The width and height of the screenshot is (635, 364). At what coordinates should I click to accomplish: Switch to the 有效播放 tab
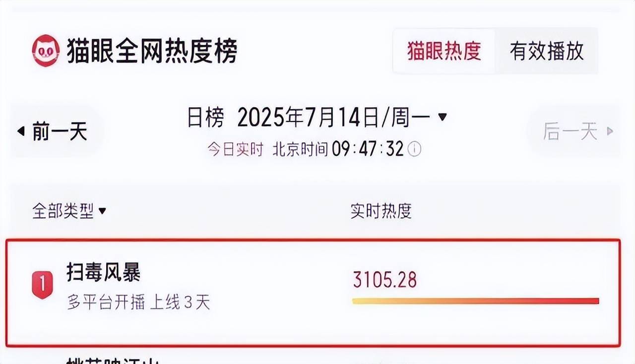point(547,51)
